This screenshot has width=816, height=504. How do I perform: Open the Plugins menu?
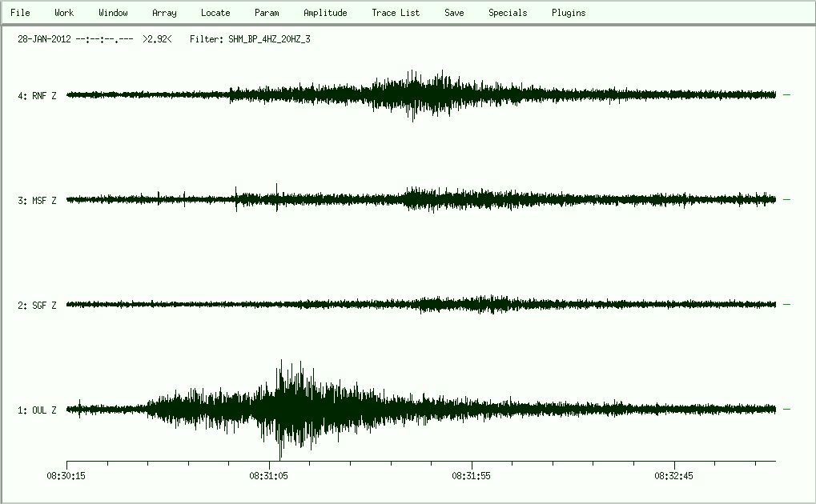click(x=569, y=13)
